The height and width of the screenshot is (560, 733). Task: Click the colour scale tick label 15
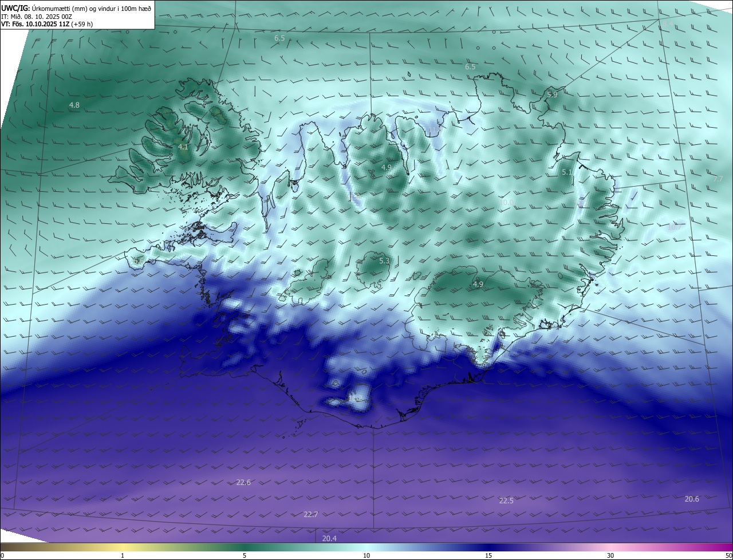pyautogui.click(x=488, y=556)
